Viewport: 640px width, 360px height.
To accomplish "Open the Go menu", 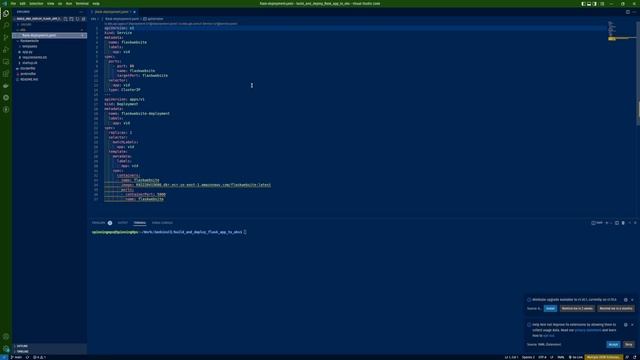I will 60,4.
